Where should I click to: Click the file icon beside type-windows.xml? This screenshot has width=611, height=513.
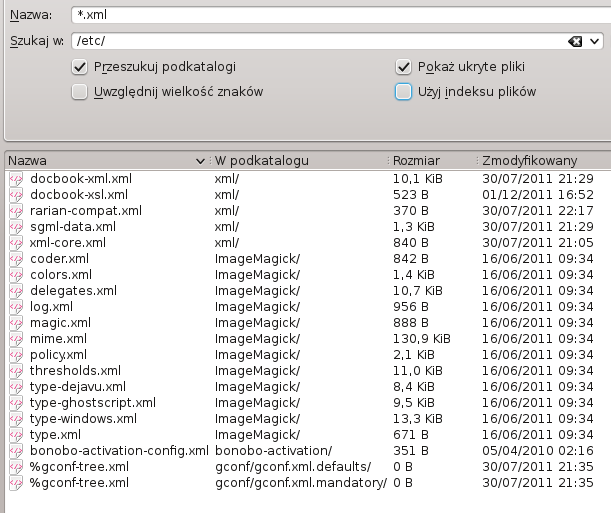(x=15, y=419)
